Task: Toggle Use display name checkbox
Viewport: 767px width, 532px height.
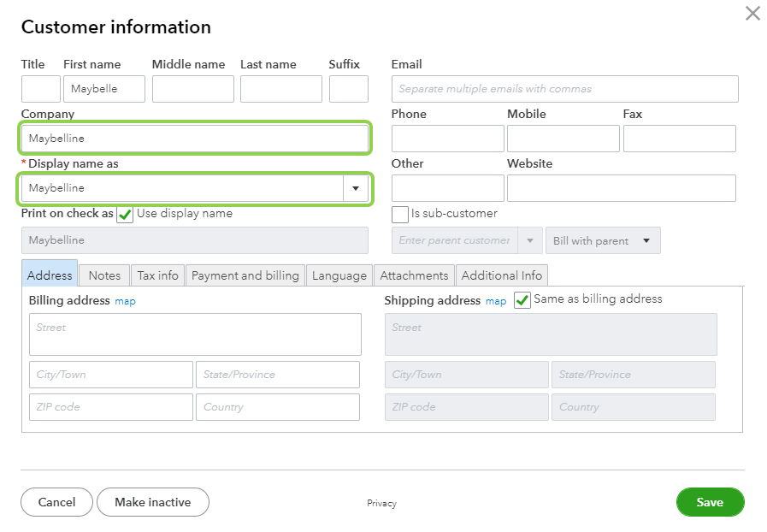Action: click(x=125, y=215)
